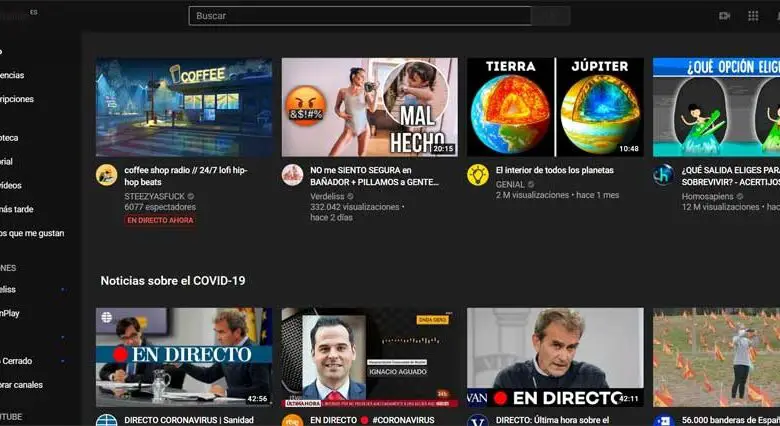Click verified badge next to STEEZYASFUCK

(x=191, y=196)
